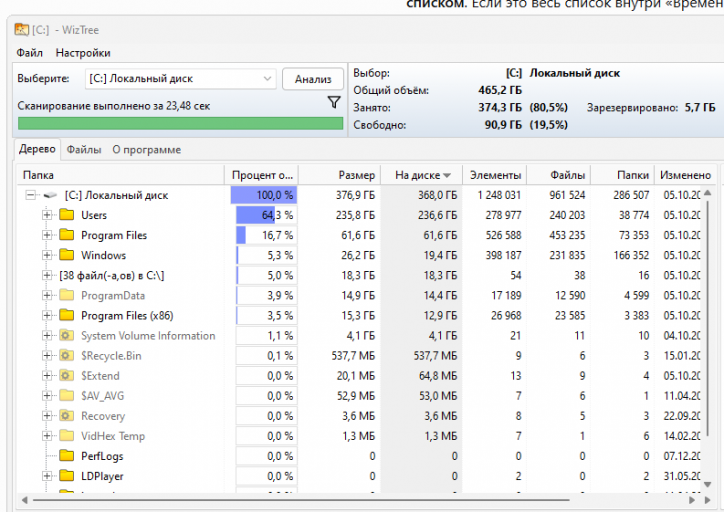724x512 pixels.
Task: Expand the Recovery folder node
Action: pos(47,416)
